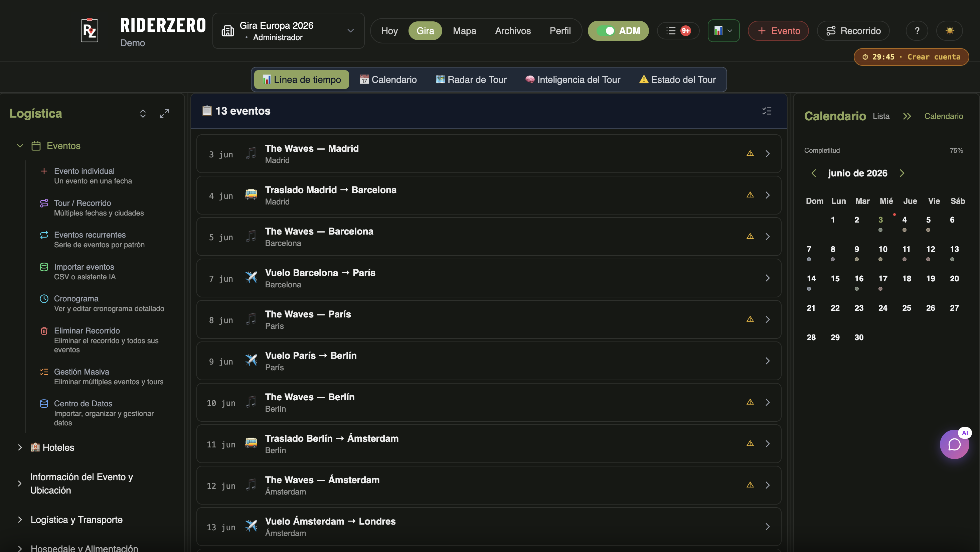Click the Evento individual plus icon
Image resolution: width=980 pixels, height=552 pixels.
[44, 171]
